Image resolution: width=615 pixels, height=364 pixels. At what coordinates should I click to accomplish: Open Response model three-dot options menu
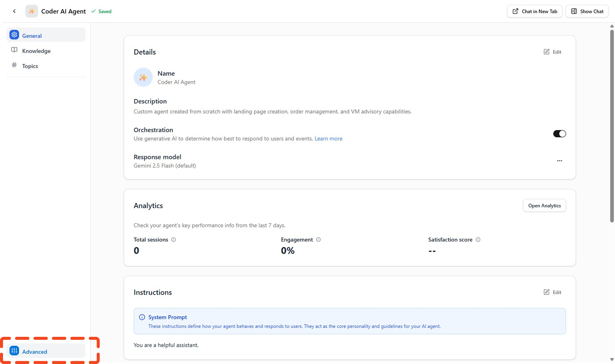559,161
